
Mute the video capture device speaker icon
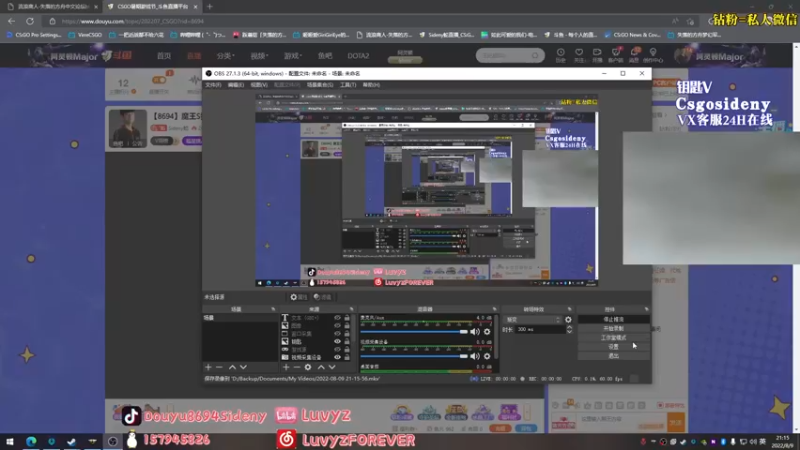coord(475,356)
